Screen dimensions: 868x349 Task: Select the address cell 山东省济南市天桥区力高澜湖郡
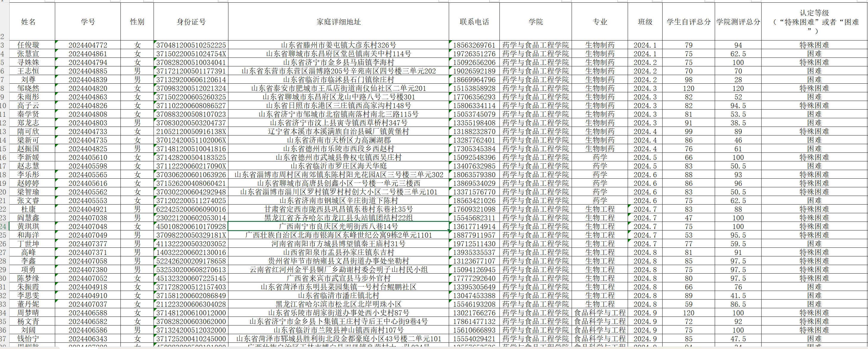click(x=338, y=140)
